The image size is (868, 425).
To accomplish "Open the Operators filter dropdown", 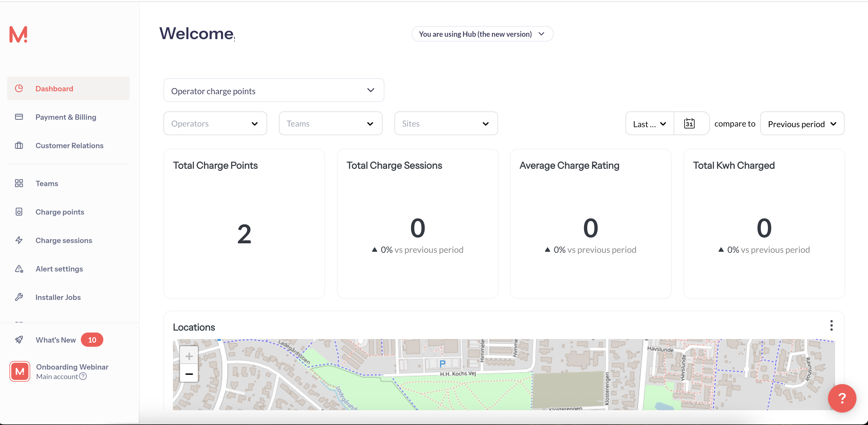I will coord(215,124).
